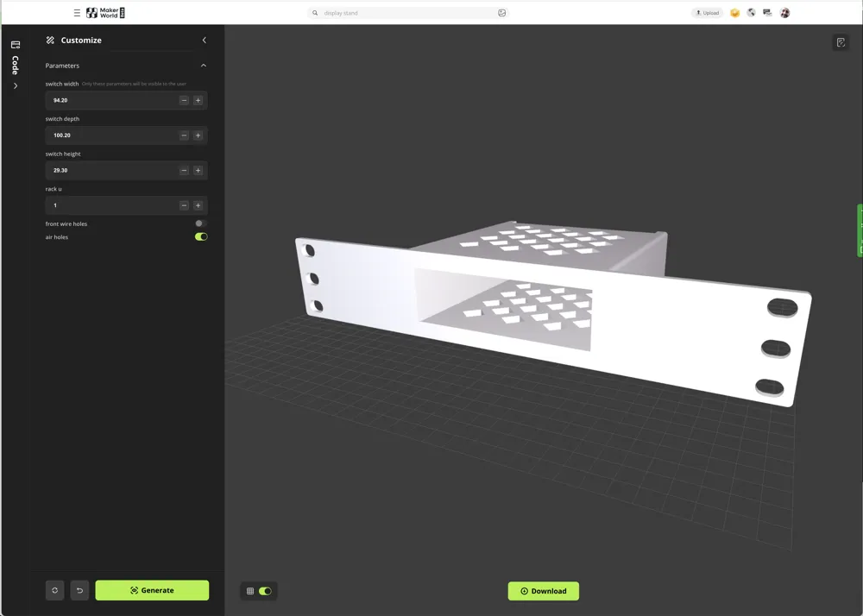This screenshot has width=863, height=616.
Task: Collapse the Parameters section
Action: (204, 65)
